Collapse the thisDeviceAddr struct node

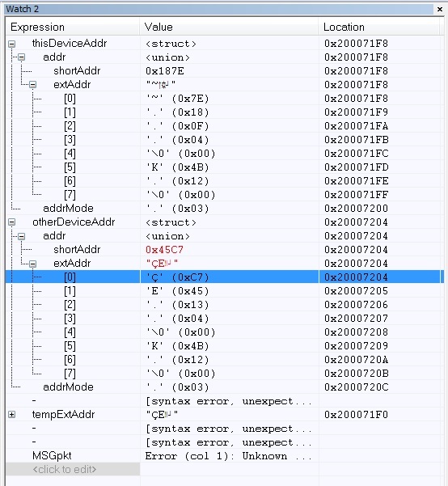pos(12,44)
